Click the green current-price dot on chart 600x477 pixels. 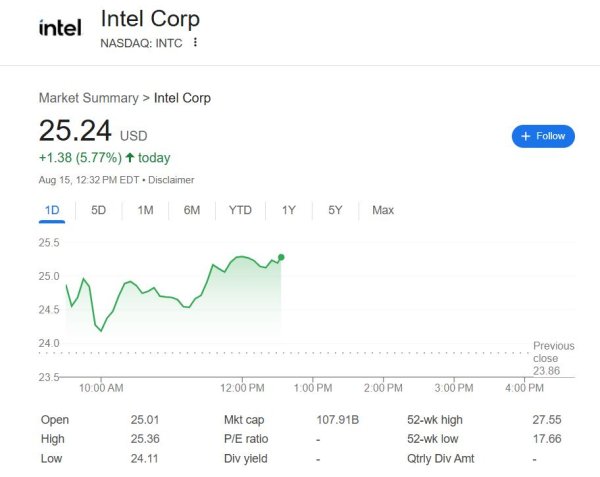coord(282,257)
